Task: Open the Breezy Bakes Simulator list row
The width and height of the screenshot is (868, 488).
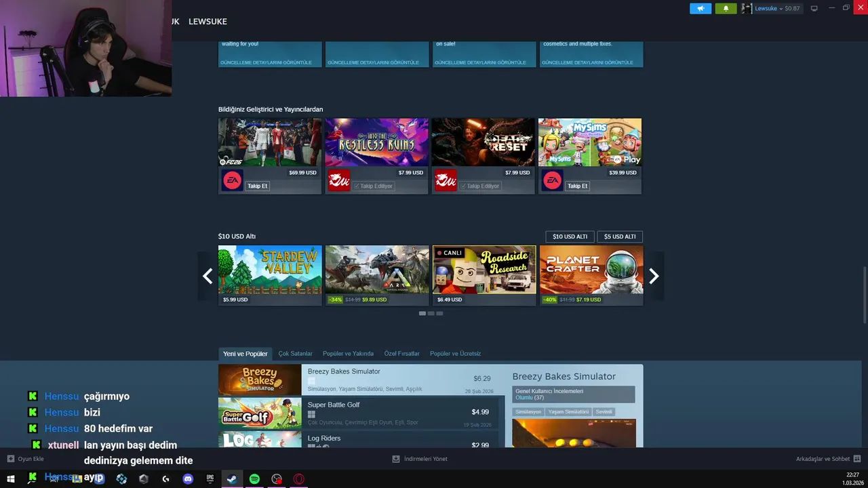Action: click(x=362, y=380)
